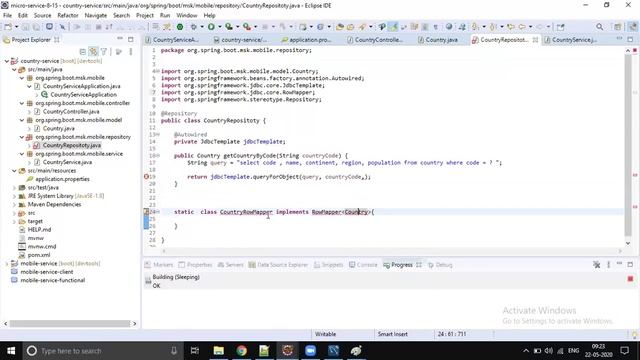Maximize the editor area
The height and width of the screenshot is (360, 640).
click(x=630, y=39)
